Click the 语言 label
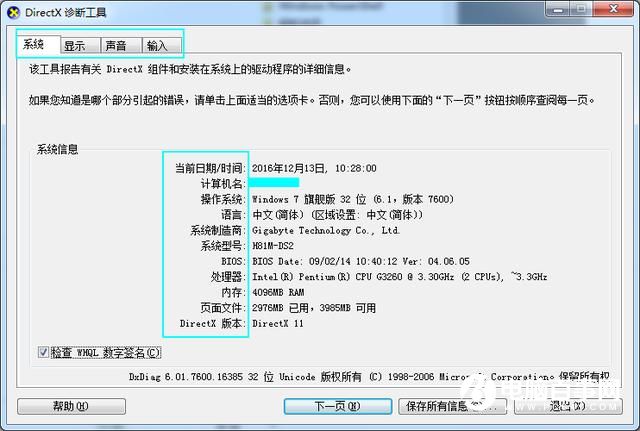 (x=233, y=215)
